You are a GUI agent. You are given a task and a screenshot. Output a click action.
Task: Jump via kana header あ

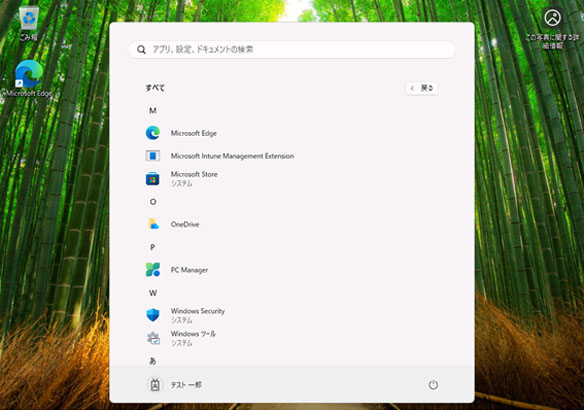153,361
